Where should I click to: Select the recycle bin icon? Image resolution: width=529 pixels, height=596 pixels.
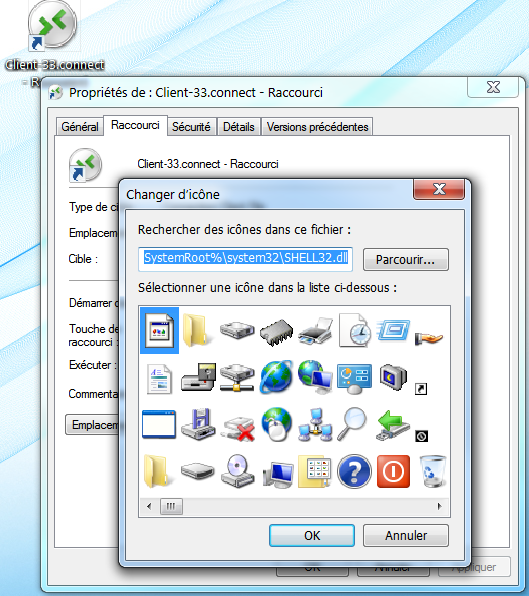tap(433, 471)
